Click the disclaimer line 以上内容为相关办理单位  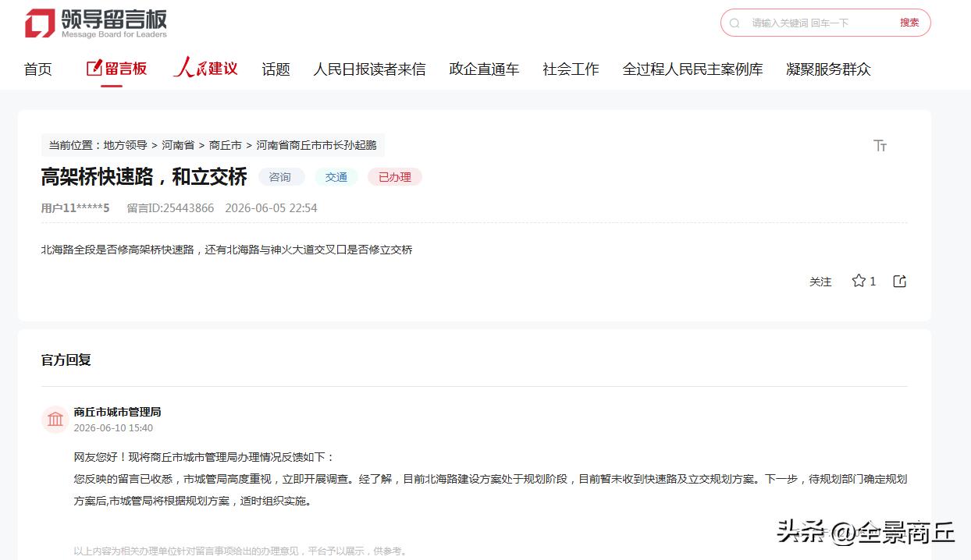tap(240, 551)
